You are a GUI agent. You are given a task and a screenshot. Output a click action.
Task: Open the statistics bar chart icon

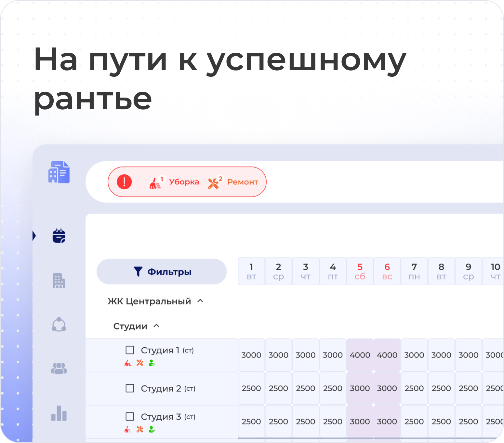pos(59,413)
